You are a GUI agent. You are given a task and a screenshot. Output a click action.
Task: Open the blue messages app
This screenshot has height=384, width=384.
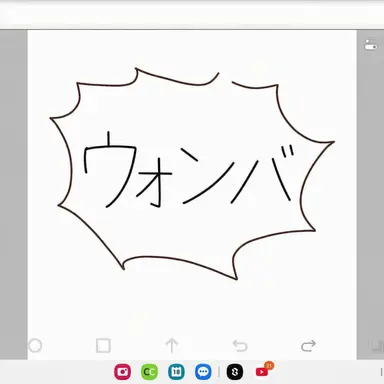[203, 372]
